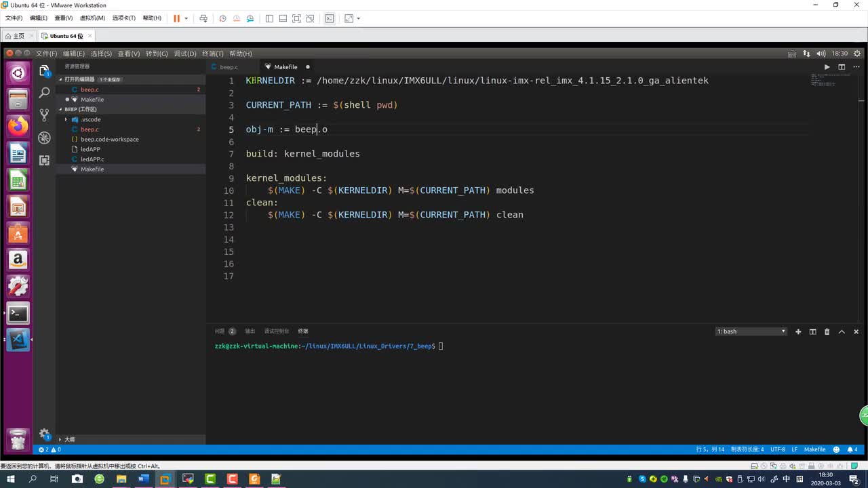Open editor More Actions ellipsis
Viewport: 868px width, 488px height.
[855, 67]
